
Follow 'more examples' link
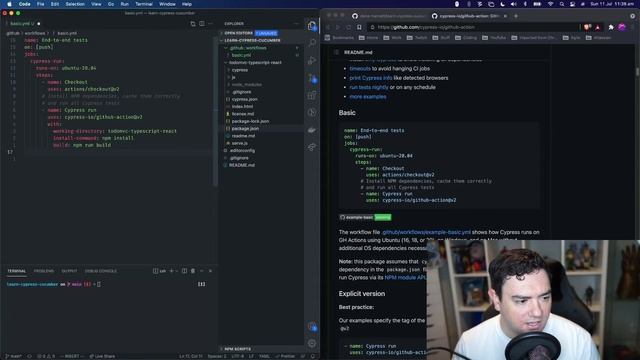pos(368,97)
